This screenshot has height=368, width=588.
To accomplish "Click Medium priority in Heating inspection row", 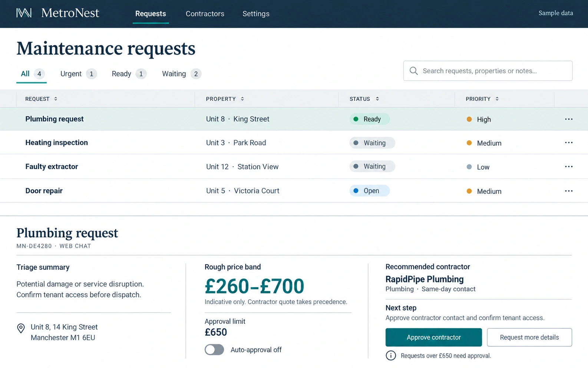I will [489, 143].
